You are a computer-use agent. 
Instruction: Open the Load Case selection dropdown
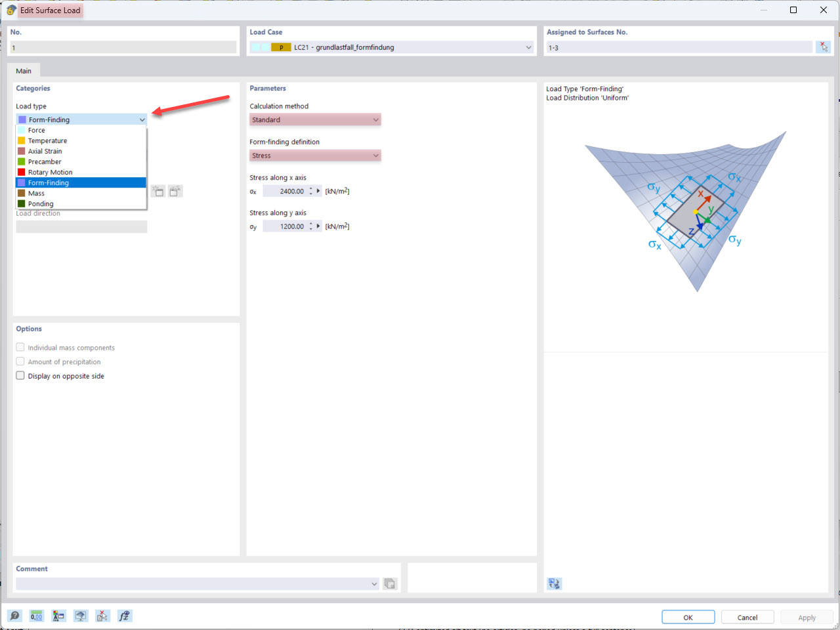click(528, 47)
